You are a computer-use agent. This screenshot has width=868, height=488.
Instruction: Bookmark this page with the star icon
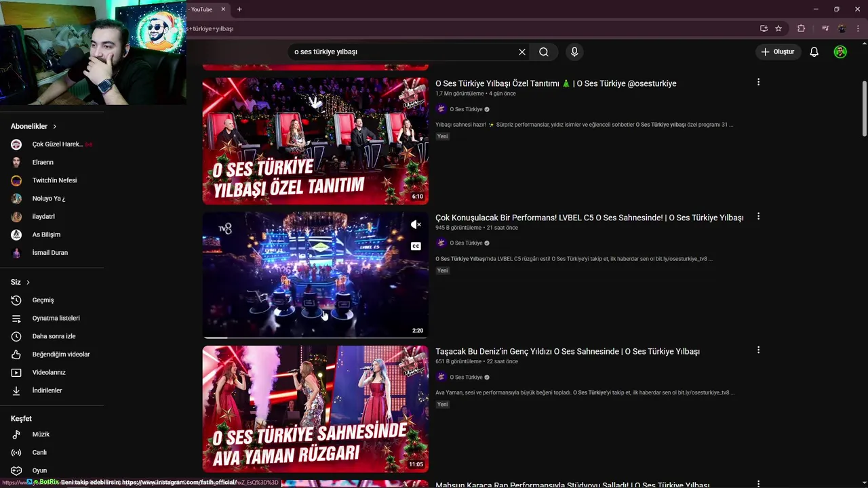778,28
